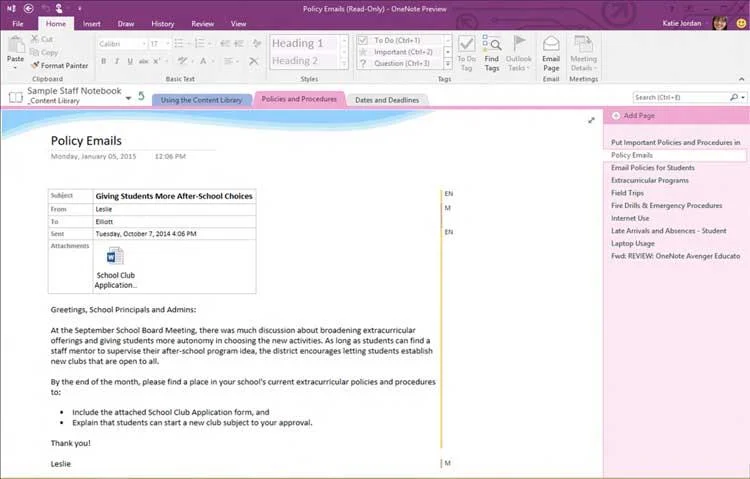Click the Copy command
Image resolution: width=750 pixels, height=479 pixels.
(44, 52)
